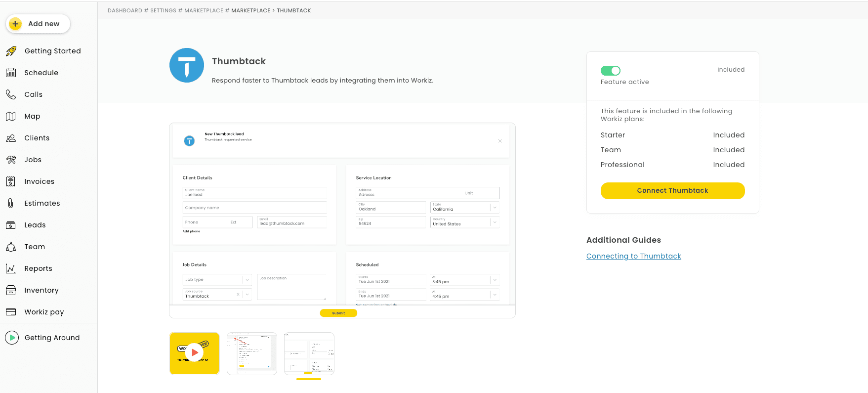
Task: Click the Add new button
Action: tap(38, 24)
